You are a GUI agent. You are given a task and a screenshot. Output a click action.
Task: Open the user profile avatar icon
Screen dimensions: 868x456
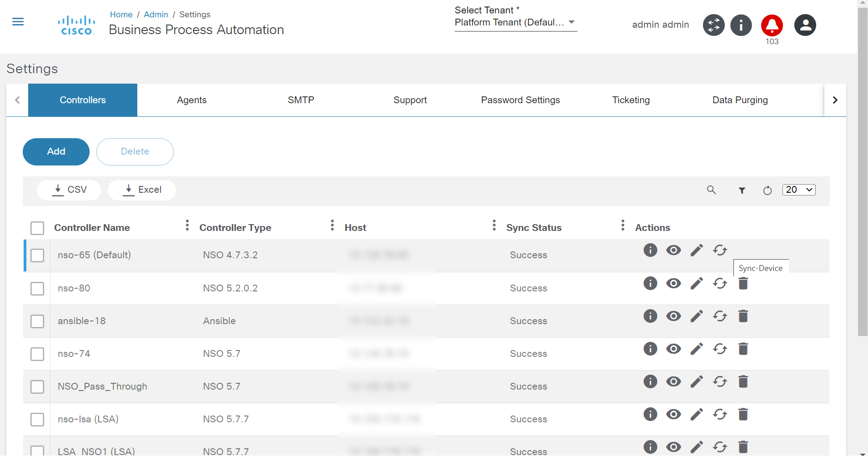click(805, 25)
